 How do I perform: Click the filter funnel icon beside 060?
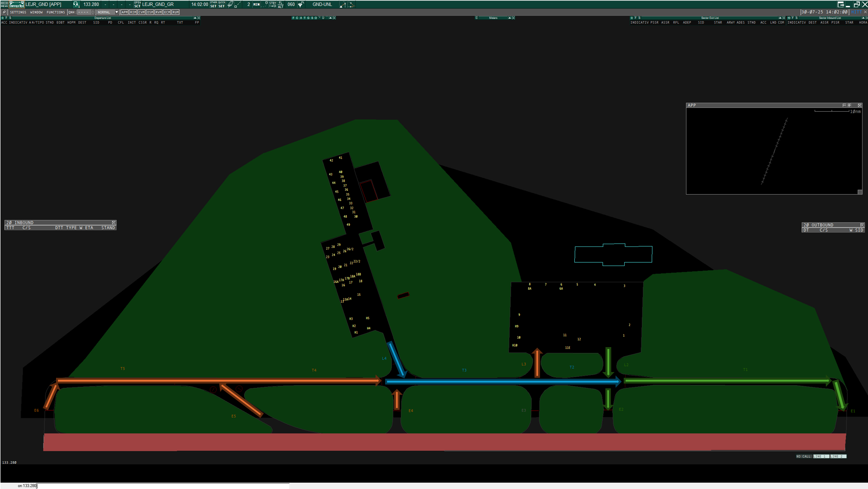[301, 4]
